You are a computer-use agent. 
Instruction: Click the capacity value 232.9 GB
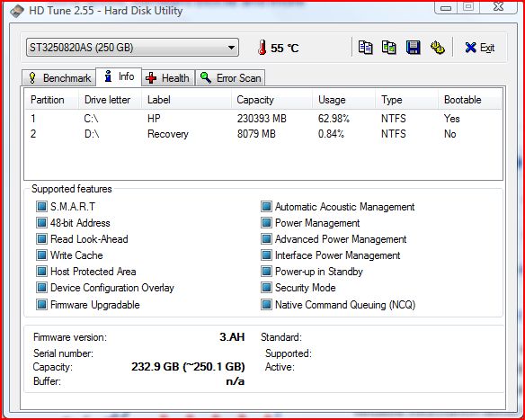pyautogui.click(x=188, y=367)
